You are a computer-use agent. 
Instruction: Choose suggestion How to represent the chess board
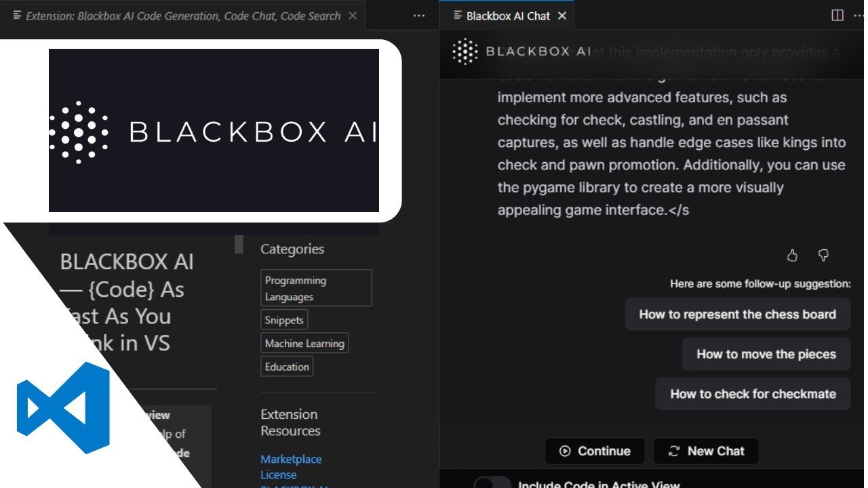click(737, 314)
